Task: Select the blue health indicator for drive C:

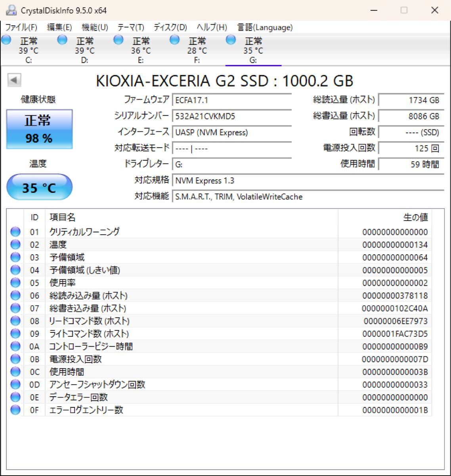Action: (x=6, y=39)
